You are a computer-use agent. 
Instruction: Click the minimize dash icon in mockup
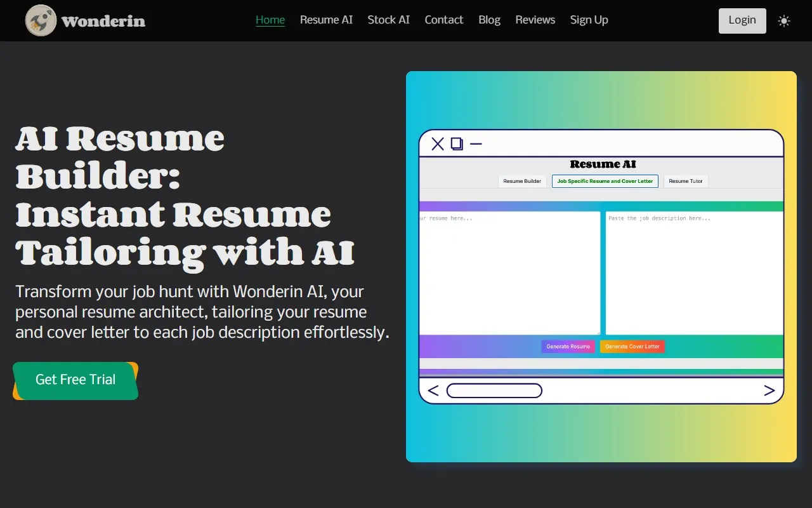[476, 144]
